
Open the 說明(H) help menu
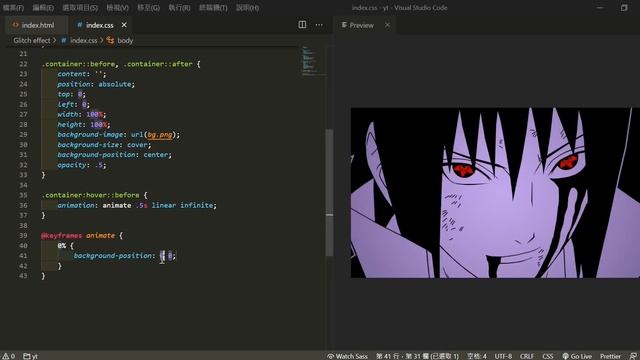[247, 8]
